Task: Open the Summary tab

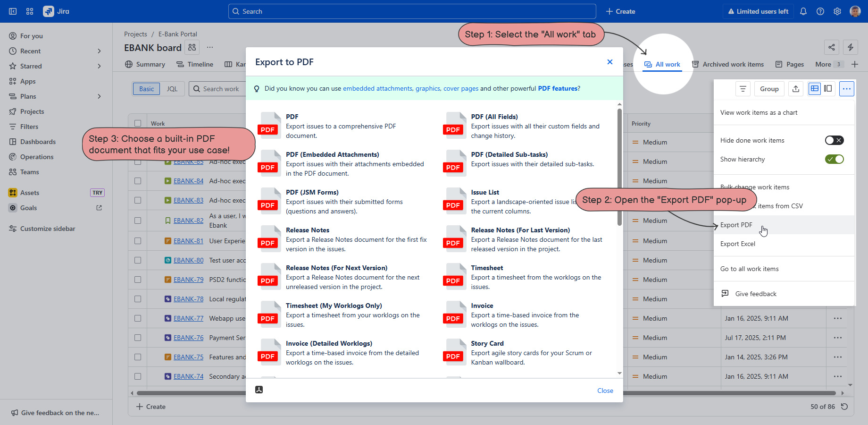Action: click(x=145, y=64)
